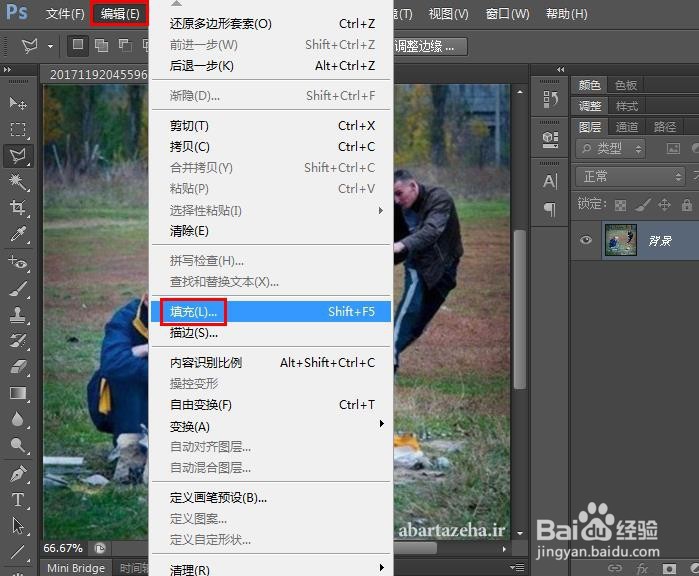The image size is (699, 576).
Task: Select the Clone Stamp tool
Action: click(18, 315)
